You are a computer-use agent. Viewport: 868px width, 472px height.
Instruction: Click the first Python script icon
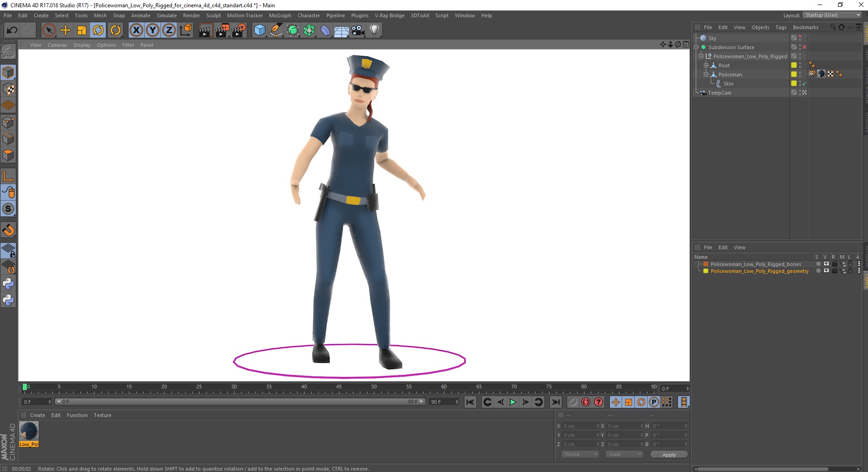(x=8, y=284)
